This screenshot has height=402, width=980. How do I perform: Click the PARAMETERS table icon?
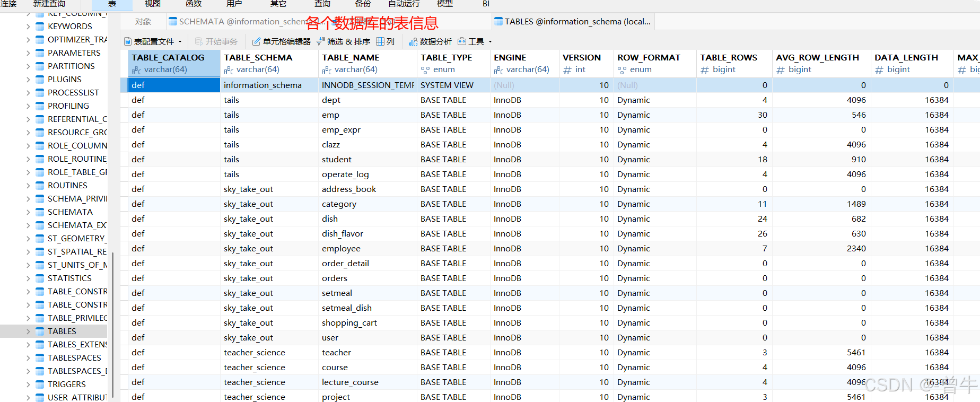click(x=40, y=53)
